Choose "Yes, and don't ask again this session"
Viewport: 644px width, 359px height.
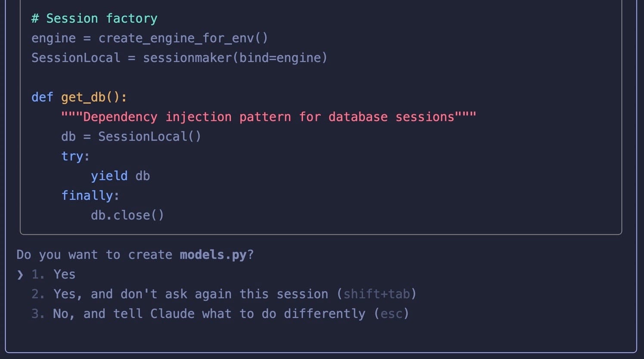[190, 294]
